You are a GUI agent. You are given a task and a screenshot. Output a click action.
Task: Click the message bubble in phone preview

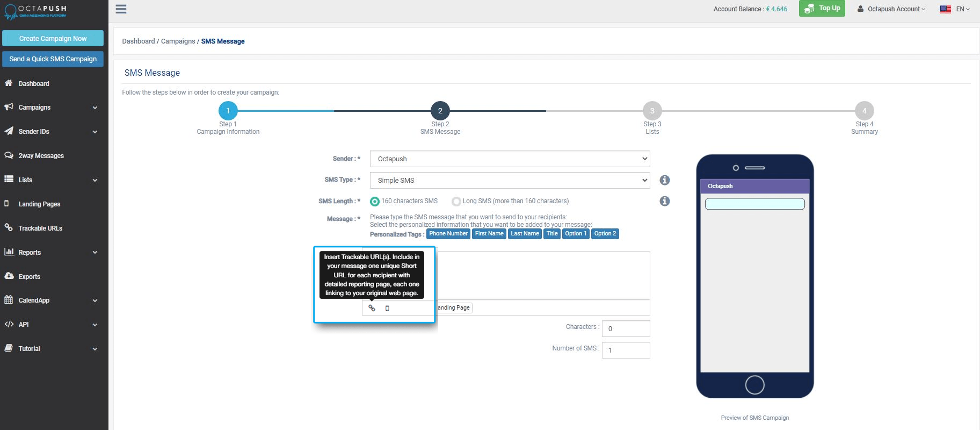[x=754, y=204]
